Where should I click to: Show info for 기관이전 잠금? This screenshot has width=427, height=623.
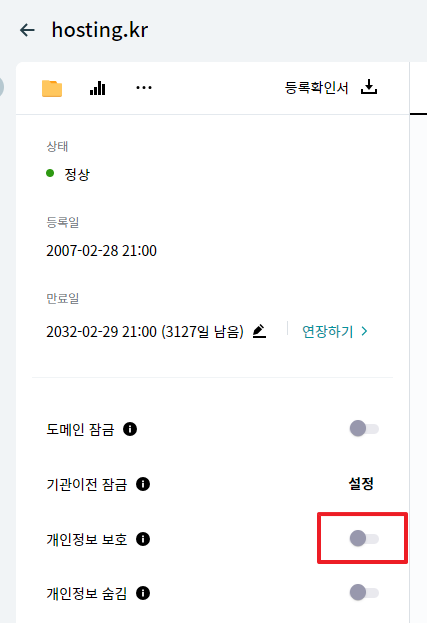click(x=143, y=484)
